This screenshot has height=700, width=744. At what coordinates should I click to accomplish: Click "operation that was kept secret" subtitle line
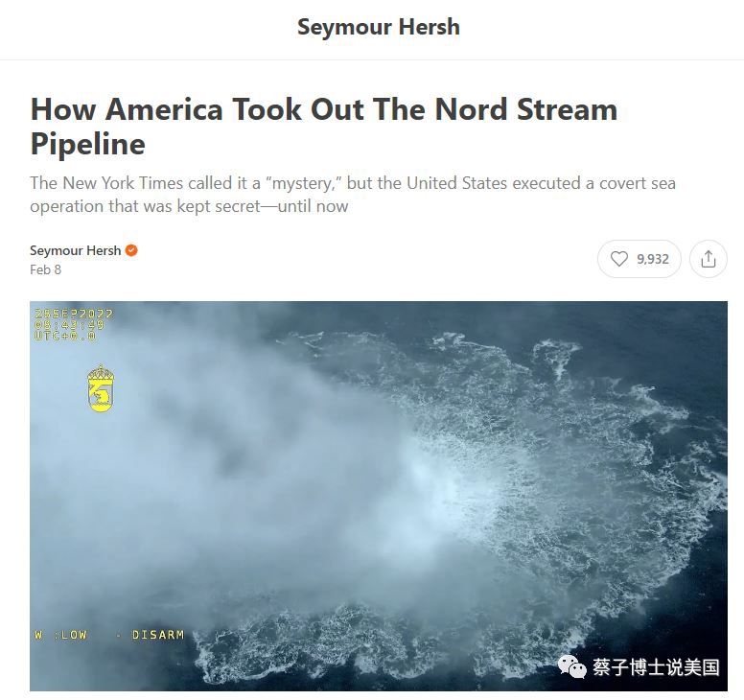145,206
